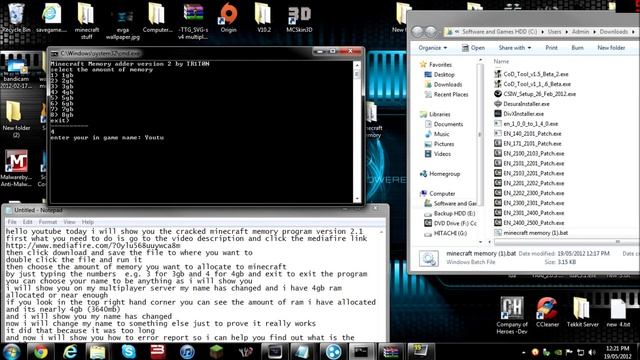Select Homegroup in navigation pane
Image resolution: width=640 pixels, height=360 pixels.
(440, 174)
